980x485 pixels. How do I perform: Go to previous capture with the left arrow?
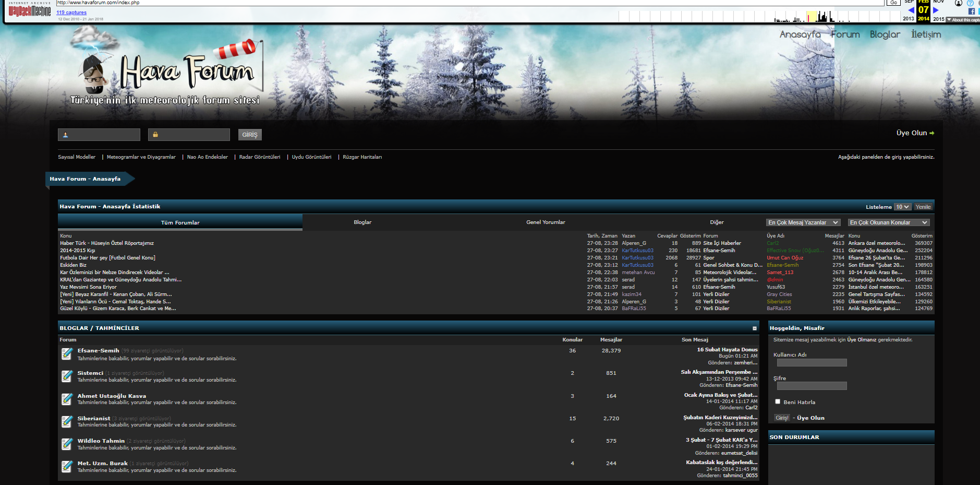911,10
